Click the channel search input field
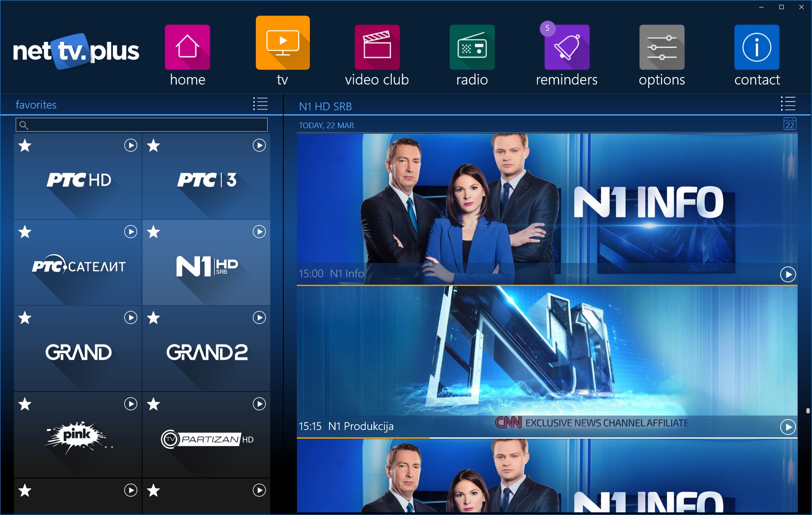Screen dimensions: 812x515 point(142,125)
